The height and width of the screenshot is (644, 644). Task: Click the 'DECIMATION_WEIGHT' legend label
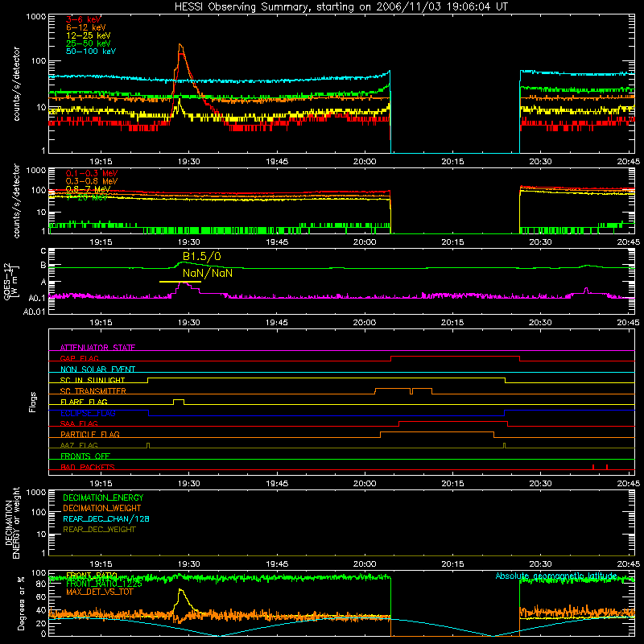(x=102, y=508)
